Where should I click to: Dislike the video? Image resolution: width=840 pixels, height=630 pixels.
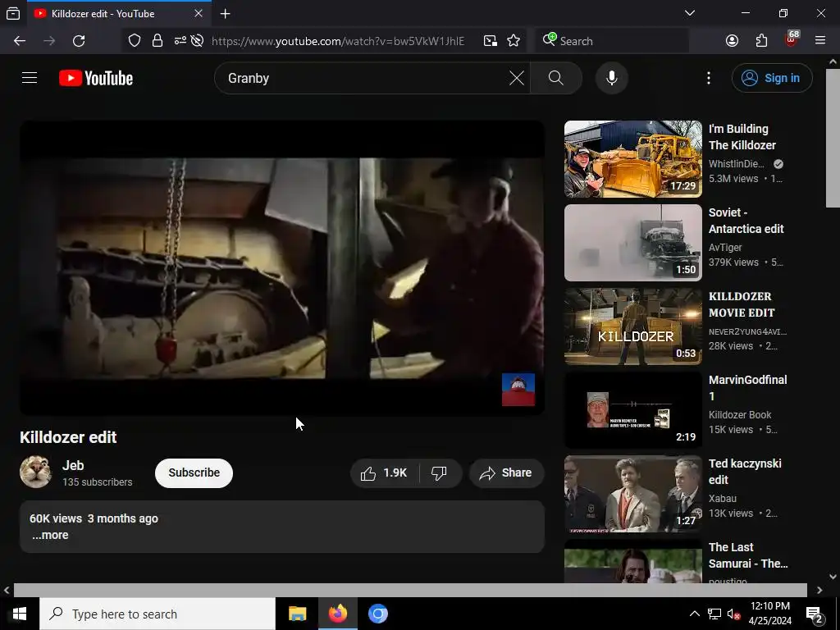tap(440, 473)
